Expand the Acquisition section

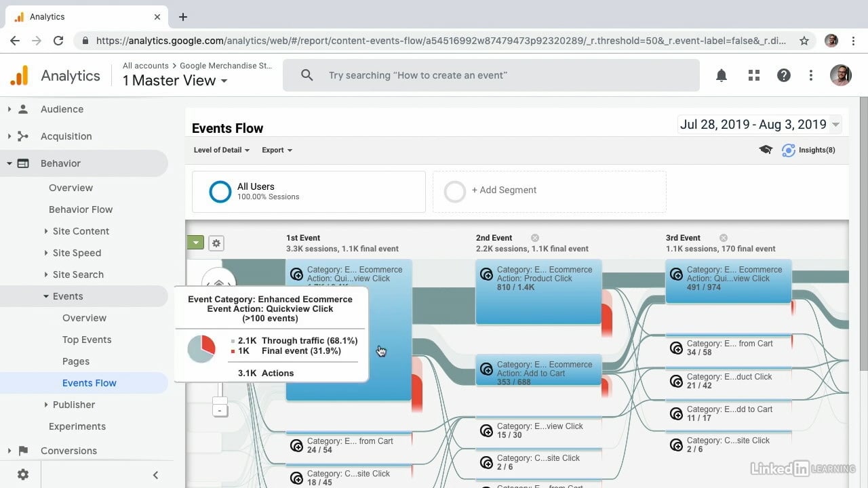[x=9, y=136]
